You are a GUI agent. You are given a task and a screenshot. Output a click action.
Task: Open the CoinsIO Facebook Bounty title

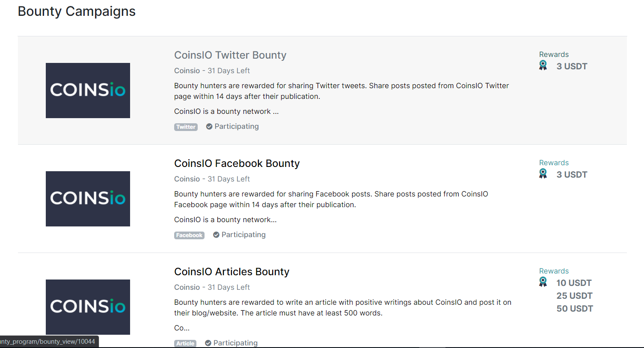237,164
